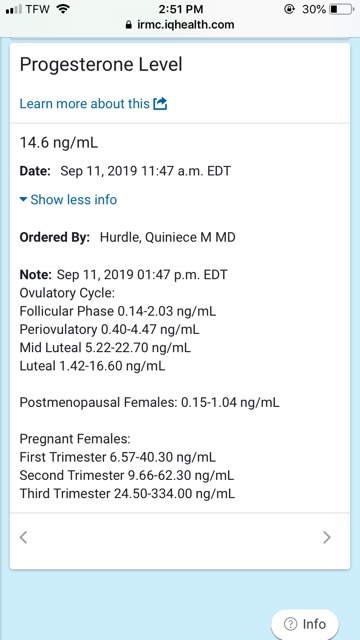Click the triangle arrow beside Show less info
Viewport: 360px width, 640px height.
[23, 200]
